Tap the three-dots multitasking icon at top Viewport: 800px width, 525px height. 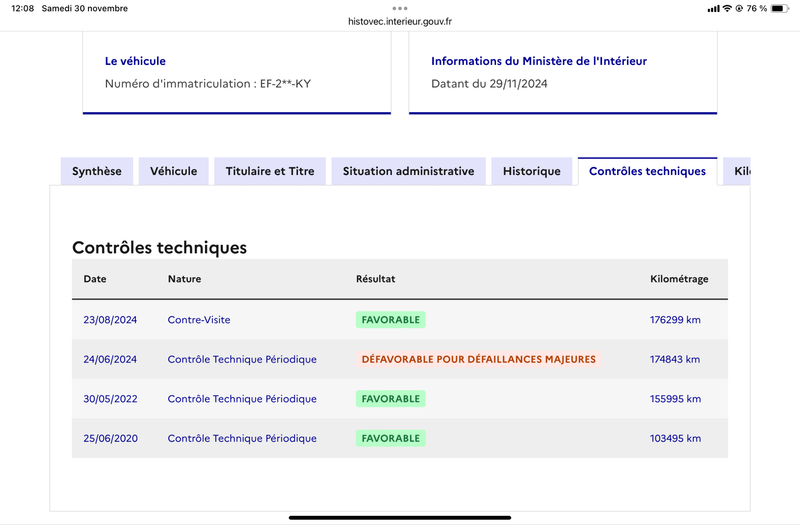coord(399,8)
